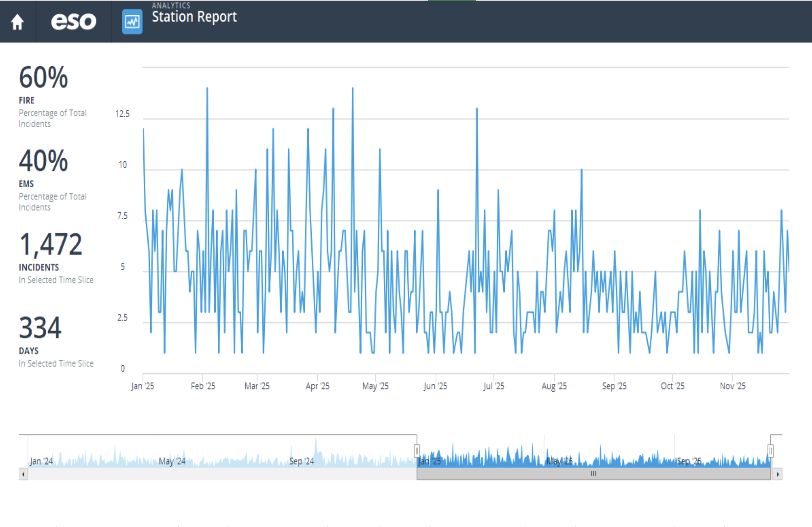The height and width of the screenshot is (527, 812).
Task: Click the 334 days figure
Action: pyautogui.click(x=40, y=328)
